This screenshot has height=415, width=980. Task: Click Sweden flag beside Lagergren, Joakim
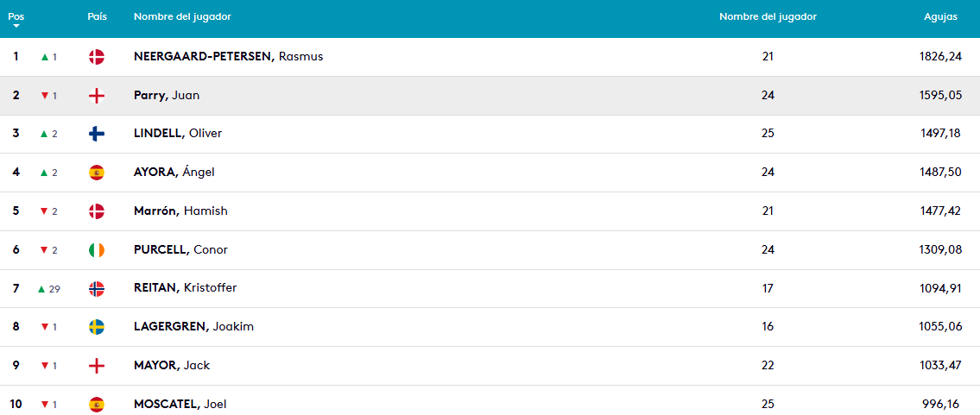tap(97, 327)
